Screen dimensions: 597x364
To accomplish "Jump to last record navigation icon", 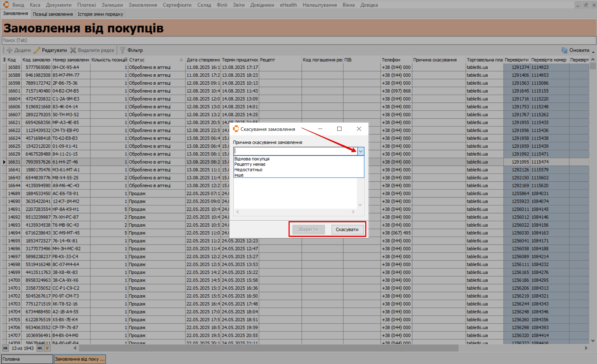I will [40, 348].
